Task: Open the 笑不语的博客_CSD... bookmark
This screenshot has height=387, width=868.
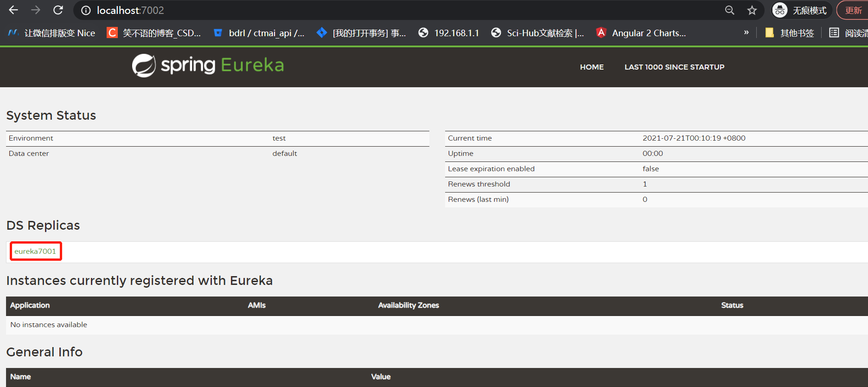Action: tap(154, 33)
